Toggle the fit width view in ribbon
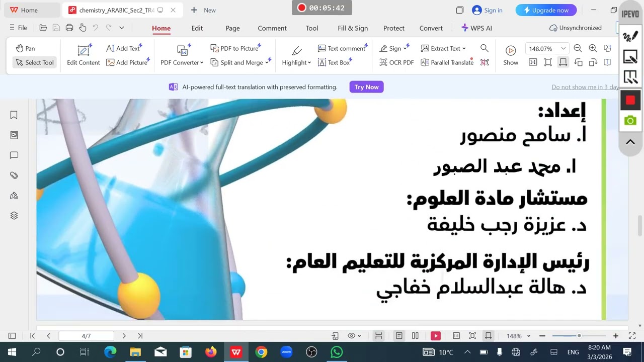Screen dimensions: 644x362 pyautogui.click(x=563, y=62)
